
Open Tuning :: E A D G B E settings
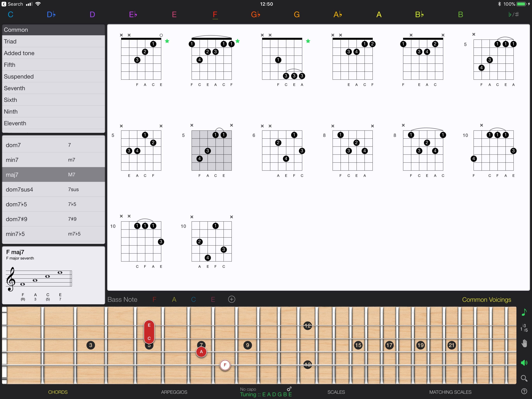click(266, 394)
